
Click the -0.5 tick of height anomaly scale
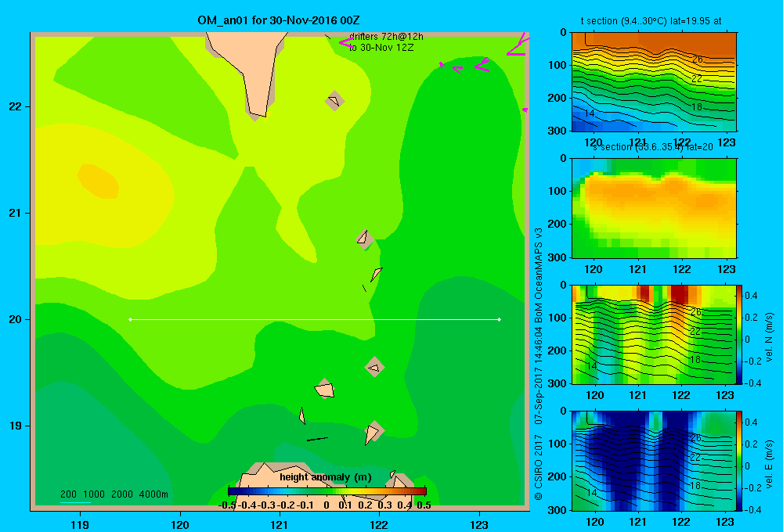tap(227, 505)
